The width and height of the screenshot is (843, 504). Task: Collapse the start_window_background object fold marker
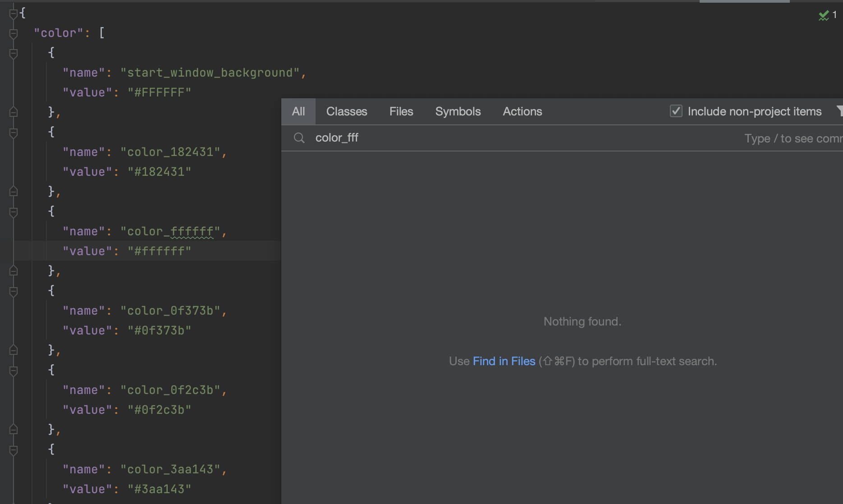coord(14,53)
